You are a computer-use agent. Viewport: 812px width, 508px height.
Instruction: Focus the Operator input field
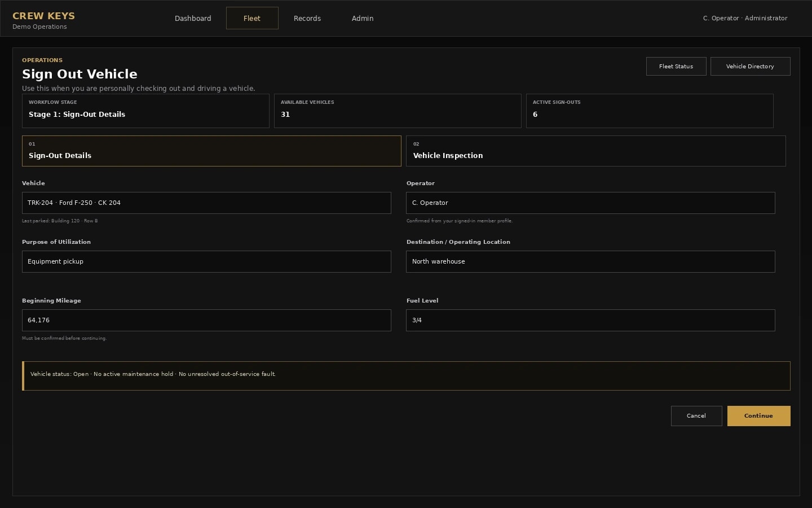590,203
